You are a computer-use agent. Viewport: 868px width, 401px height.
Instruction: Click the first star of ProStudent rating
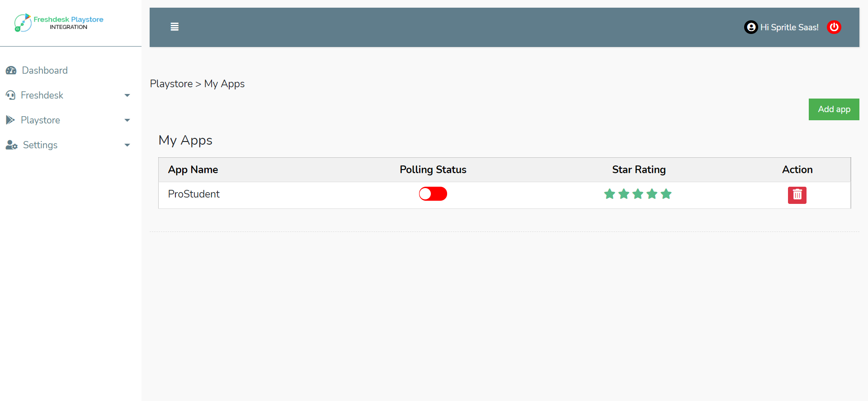tap(610, 194)
